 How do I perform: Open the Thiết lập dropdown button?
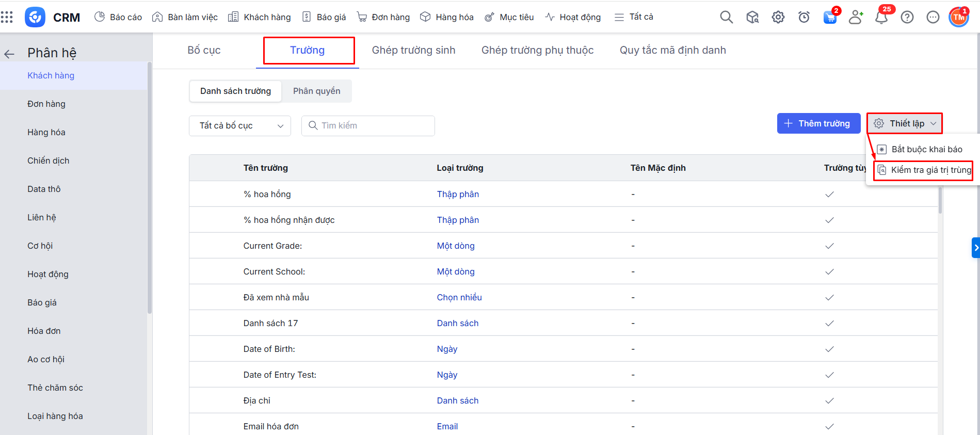click(905, 123)
